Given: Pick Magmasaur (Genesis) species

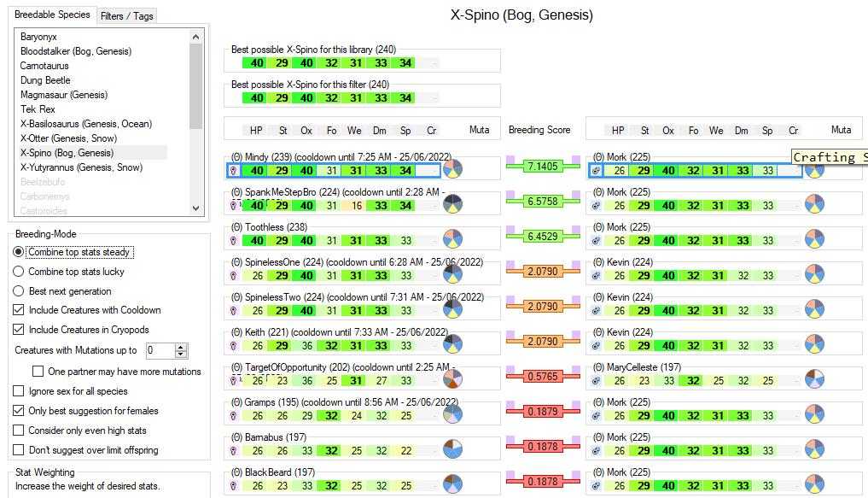Looking at the screenshot, I should tap(64, 95).
